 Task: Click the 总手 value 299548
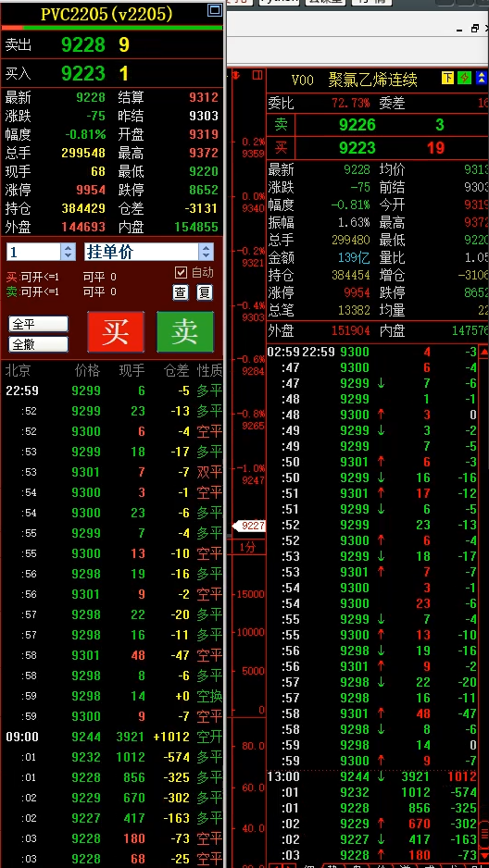83,154
